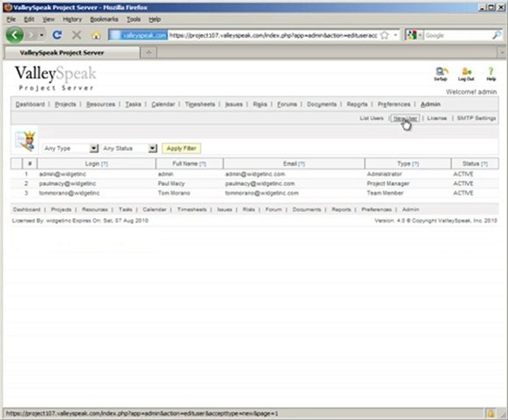The image size is (508, 420).
Task: Open Tasks in top navigation
Action: click(x=133, y=104)
